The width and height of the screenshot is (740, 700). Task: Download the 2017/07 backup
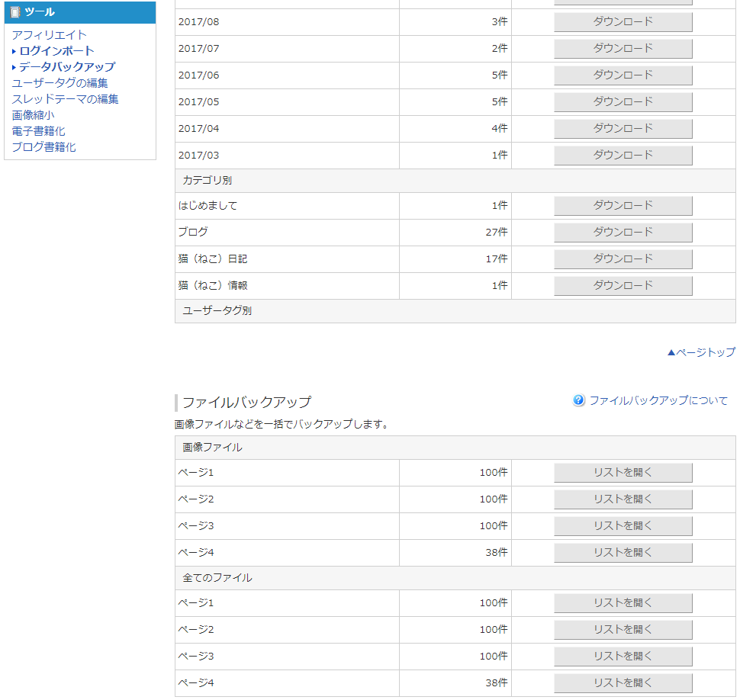pyautogui.click(x=623, y=49)
